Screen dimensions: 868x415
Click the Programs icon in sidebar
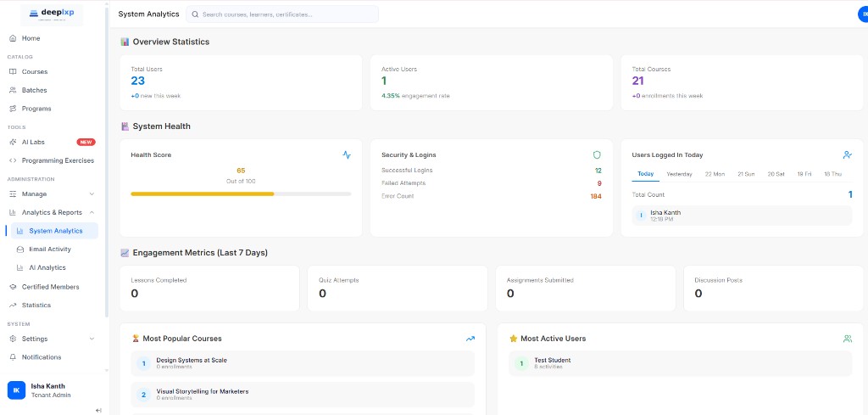coord(13,109)
